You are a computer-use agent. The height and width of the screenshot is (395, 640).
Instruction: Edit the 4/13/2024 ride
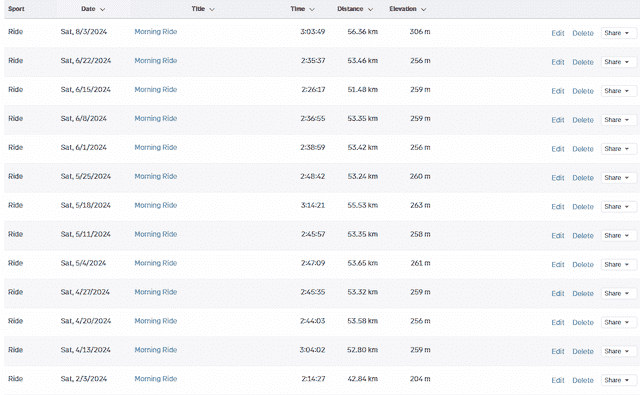click(x=558, y=352)
